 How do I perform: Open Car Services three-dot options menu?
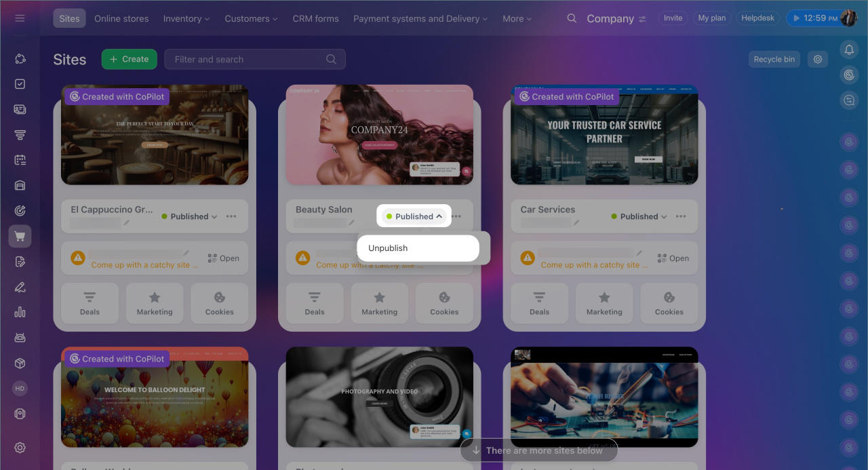681,216
